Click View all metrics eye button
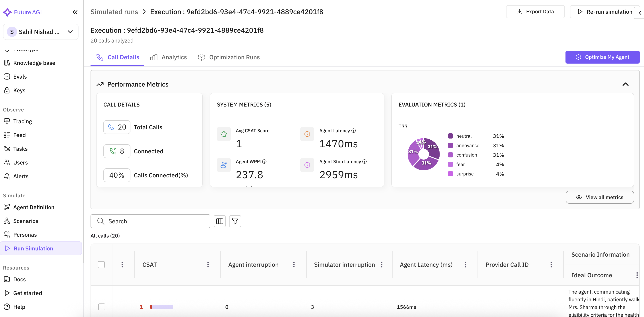The image size is (644, 317). (x=600, y=197)
